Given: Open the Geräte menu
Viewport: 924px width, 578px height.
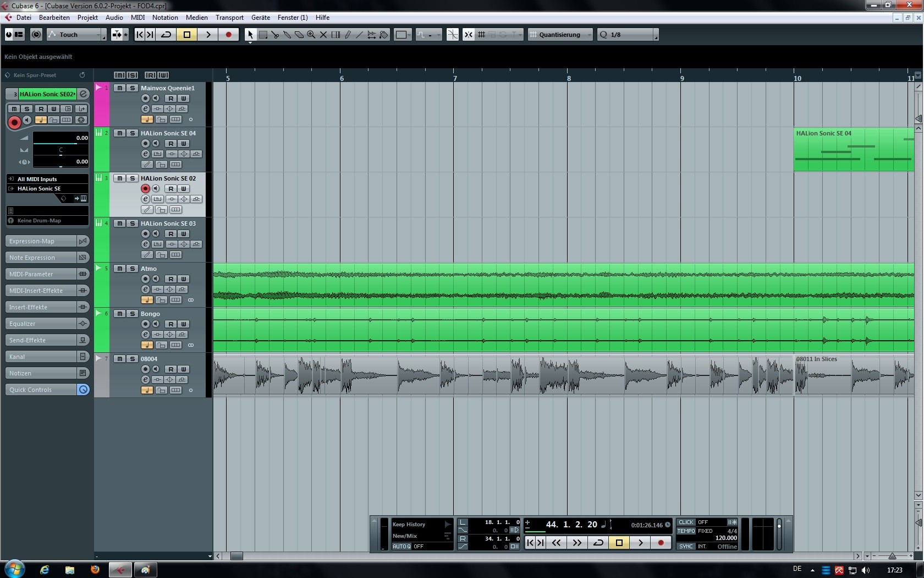Looking at the screenshot, I should pyautogui.click(x=261, y=18).
